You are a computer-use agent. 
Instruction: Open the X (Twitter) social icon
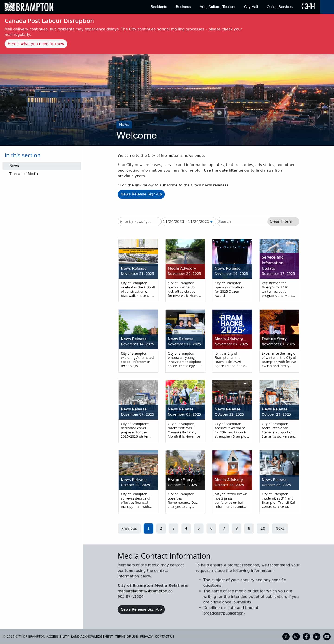(x=286, y=636)
